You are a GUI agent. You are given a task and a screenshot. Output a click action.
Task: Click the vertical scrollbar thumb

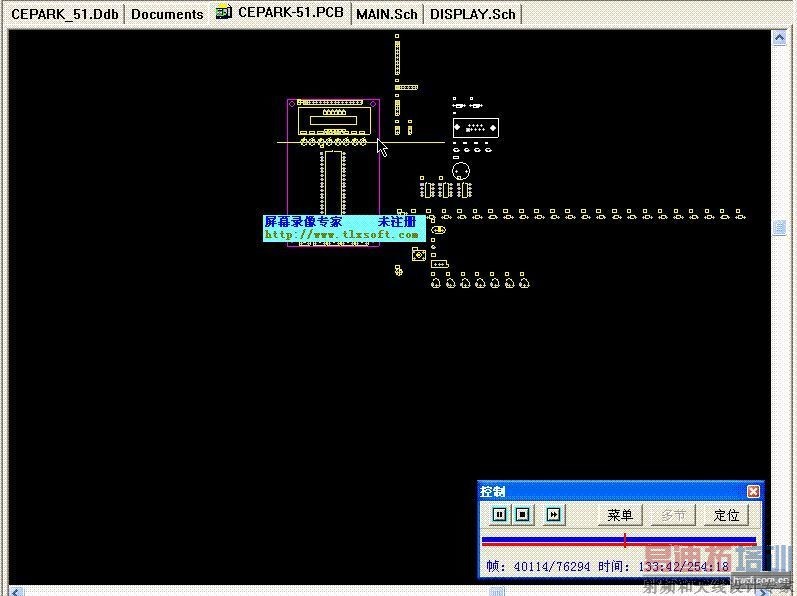tap(779, 227)
